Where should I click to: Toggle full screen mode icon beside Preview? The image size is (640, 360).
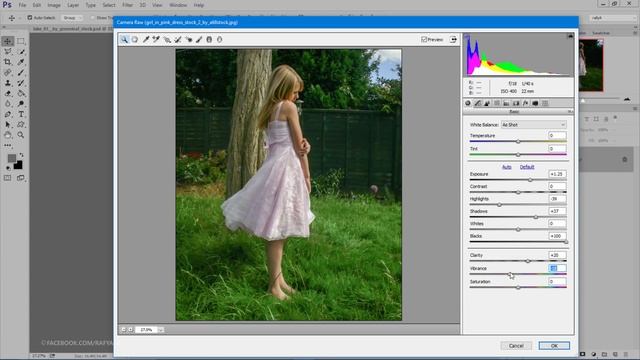tap(453, 39)
